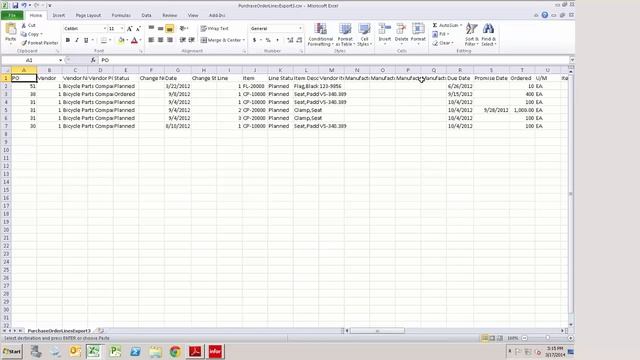
Task: Open the File tab
Action: [12, 16]
